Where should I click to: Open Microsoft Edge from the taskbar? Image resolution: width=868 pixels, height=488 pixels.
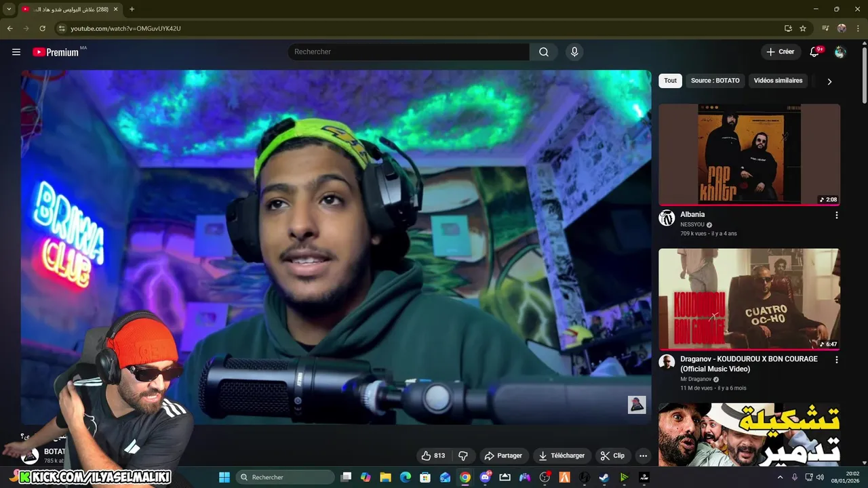click(405, 477)
